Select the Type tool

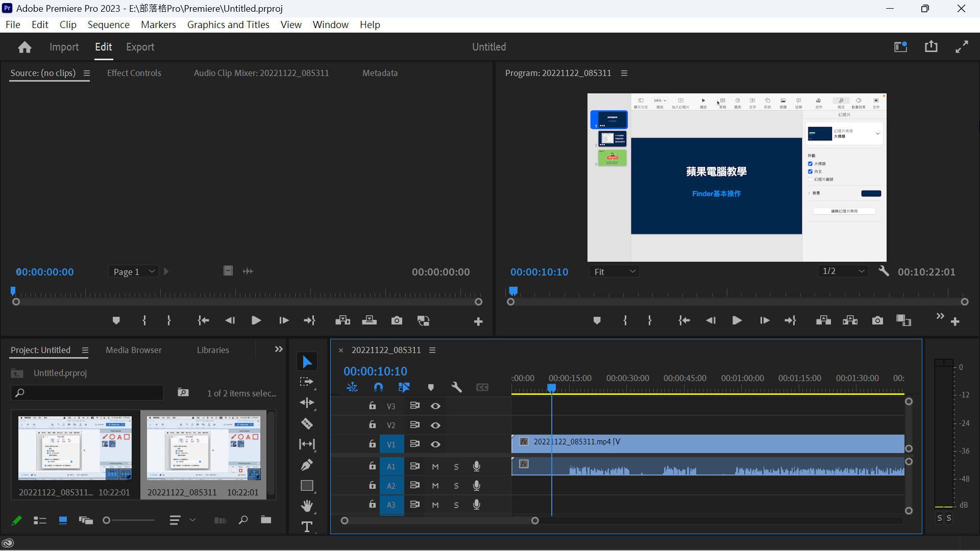pyautogui.click(x=307, y=527)
